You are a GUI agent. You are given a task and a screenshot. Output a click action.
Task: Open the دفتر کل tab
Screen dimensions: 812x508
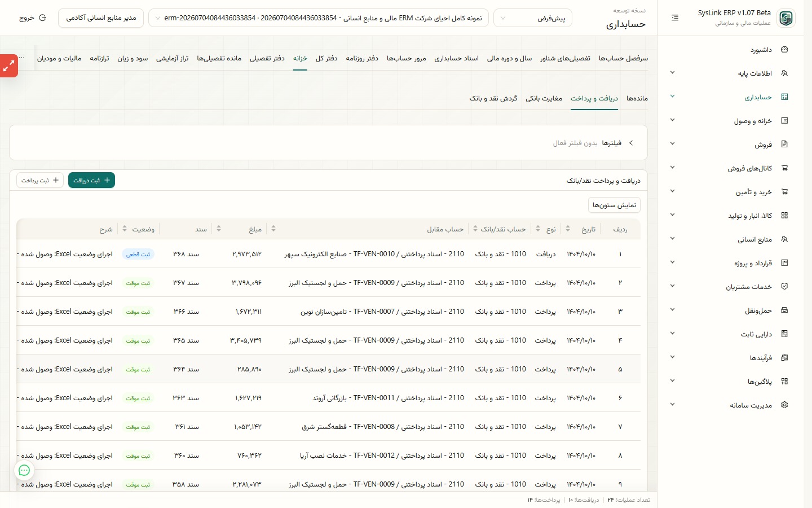326,58
